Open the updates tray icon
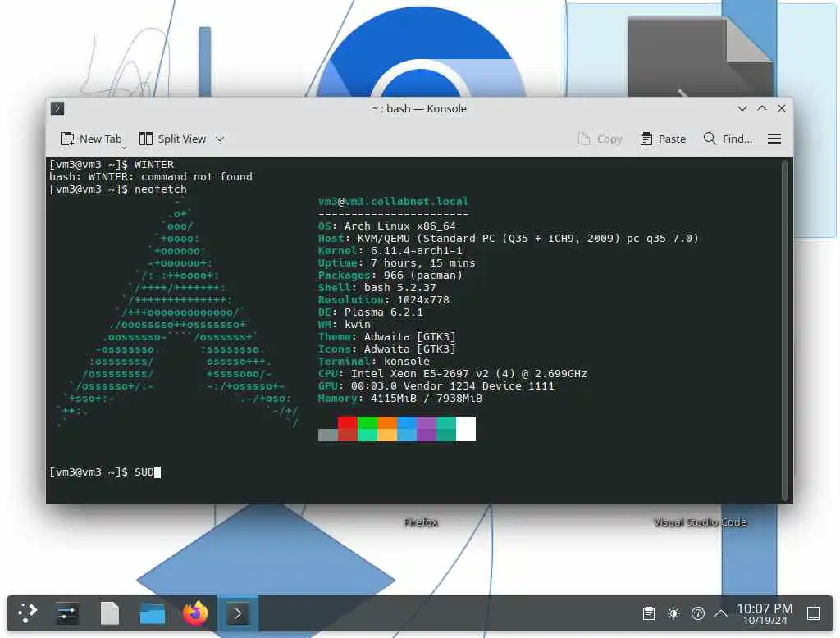This screenshot has width=840, height=638. pyautogui.click(x=697, y=613)
